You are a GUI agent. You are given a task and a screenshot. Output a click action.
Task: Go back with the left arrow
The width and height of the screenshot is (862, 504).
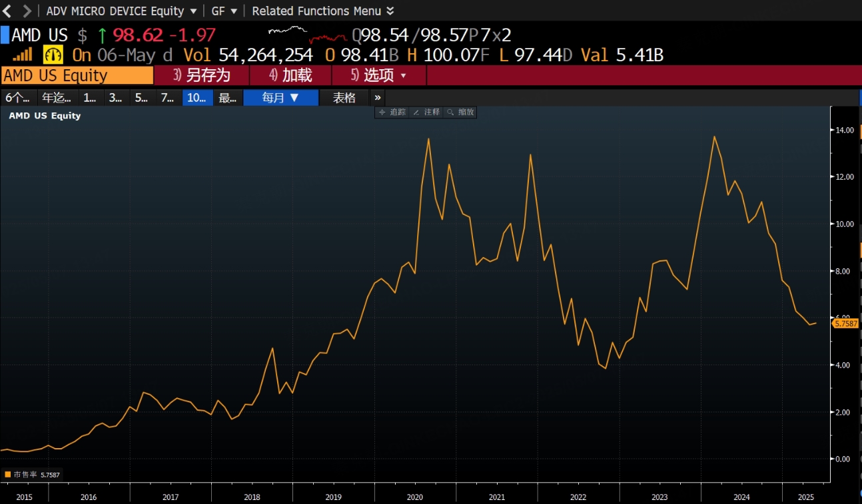8,11
